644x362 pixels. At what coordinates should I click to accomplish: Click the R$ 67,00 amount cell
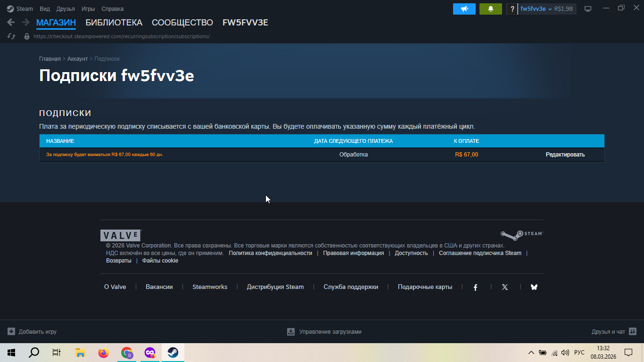point(467,155)
